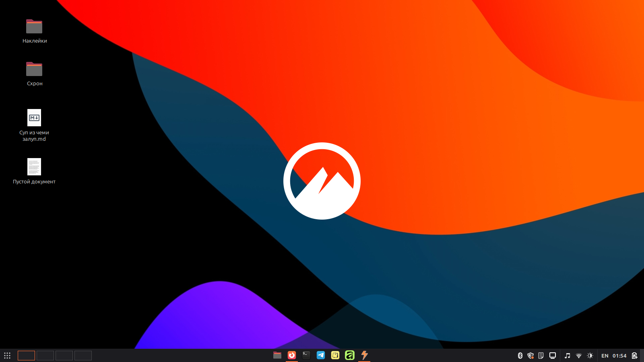This screenshot has height=362, width=644.
Task: Switch to the orange-outlined active workspace
Action: point(26,356)
